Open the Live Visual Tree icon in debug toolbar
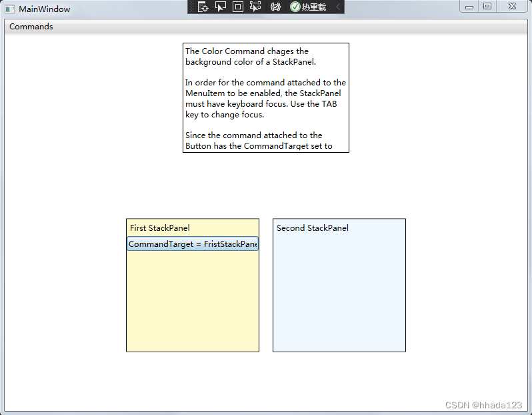This screenshot has width=532, height=415. click(x=203, y=7)
